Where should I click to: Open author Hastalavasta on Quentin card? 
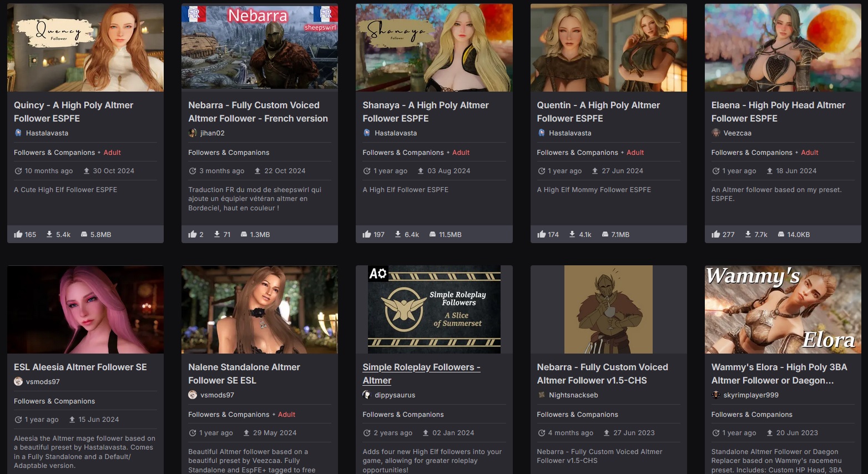(570, 133)
